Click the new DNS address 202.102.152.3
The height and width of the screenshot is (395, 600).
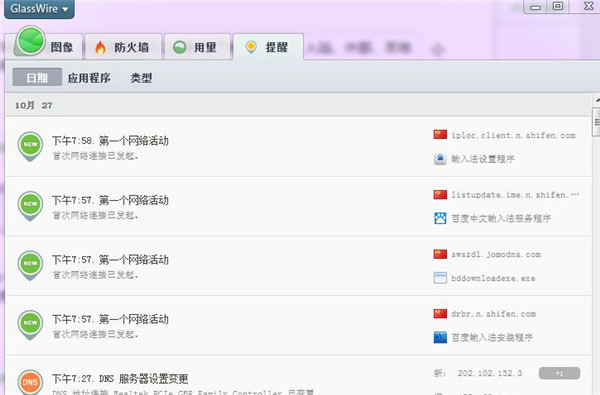tap(490, 373)
